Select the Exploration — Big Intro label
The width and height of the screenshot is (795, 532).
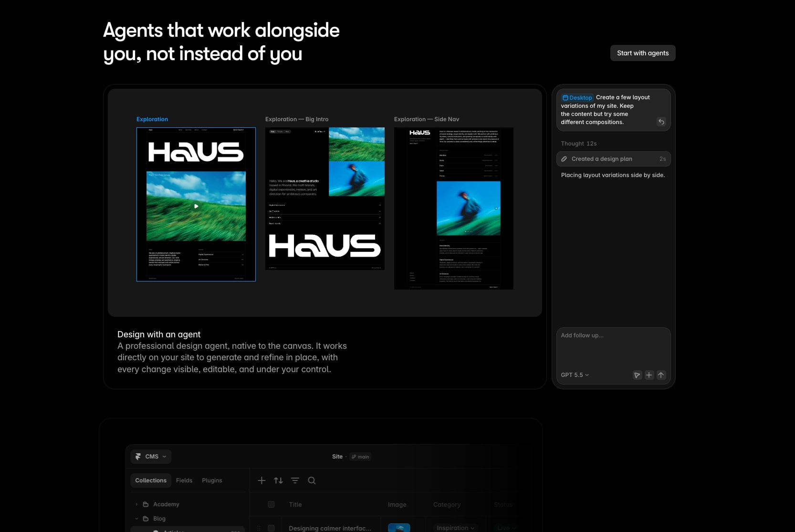[x=297, y=119]
